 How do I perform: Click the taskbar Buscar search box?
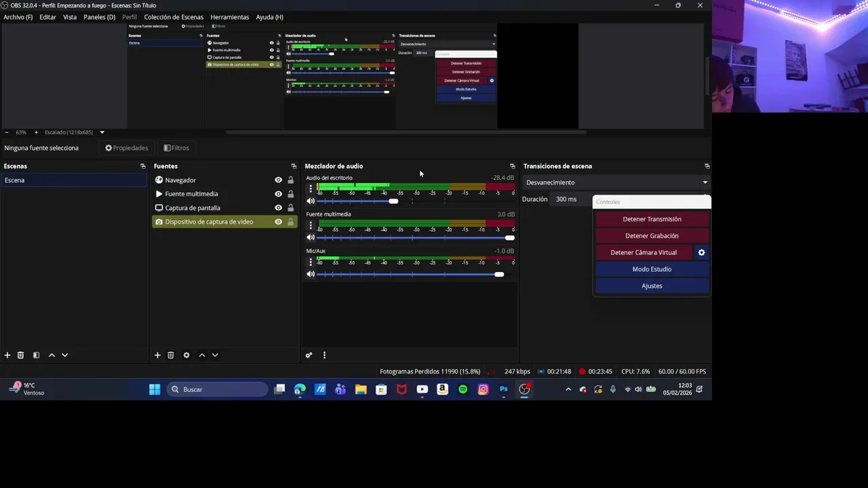click(217, 390)
